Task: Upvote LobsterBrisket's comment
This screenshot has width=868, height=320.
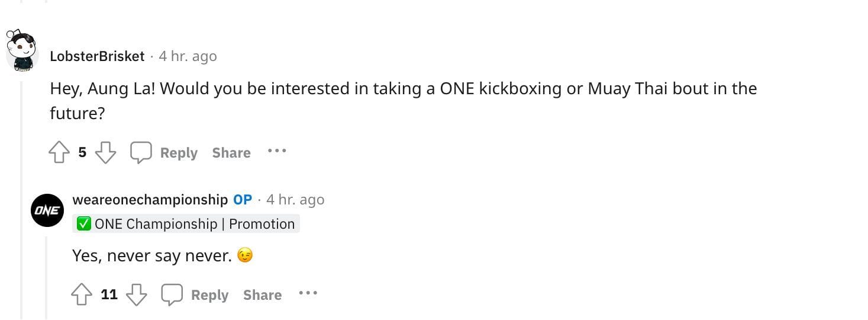Action: pyautogui.click(x=59, y=153)
